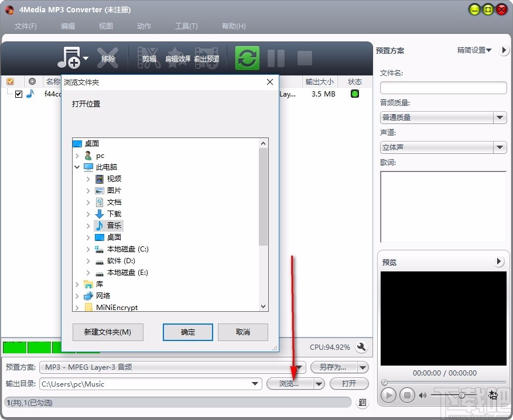Image resolution: width=513 pixels, height=420 pixels.
Task: Expand the 音乐 folder in browse tree
Action: pos(88,225)
